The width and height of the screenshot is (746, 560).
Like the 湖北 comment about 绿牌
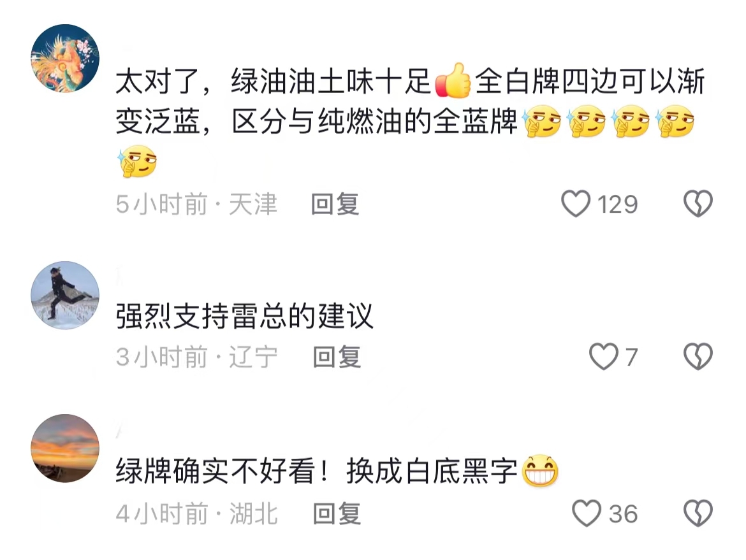click(586, 513)
